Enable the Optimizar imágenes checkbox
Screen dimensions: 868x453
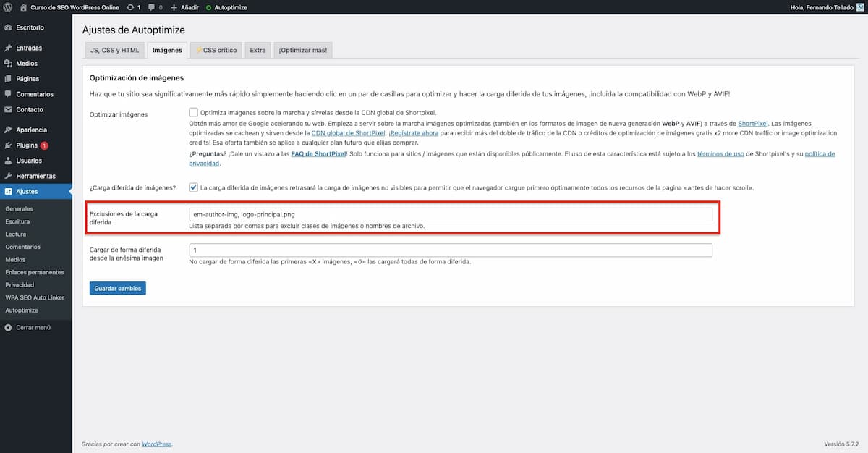pos(193,112)
